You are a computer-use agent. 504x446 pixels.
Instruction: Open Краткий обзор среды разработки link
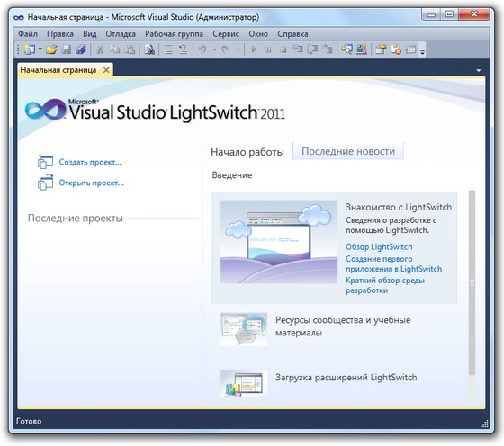click(385, 285)
